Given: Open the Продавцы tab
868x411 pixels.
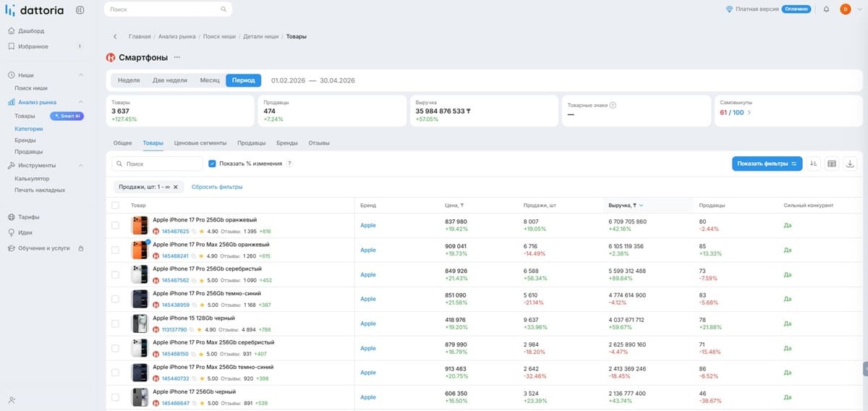Looking at the screenshot, I should coord(251,143).
